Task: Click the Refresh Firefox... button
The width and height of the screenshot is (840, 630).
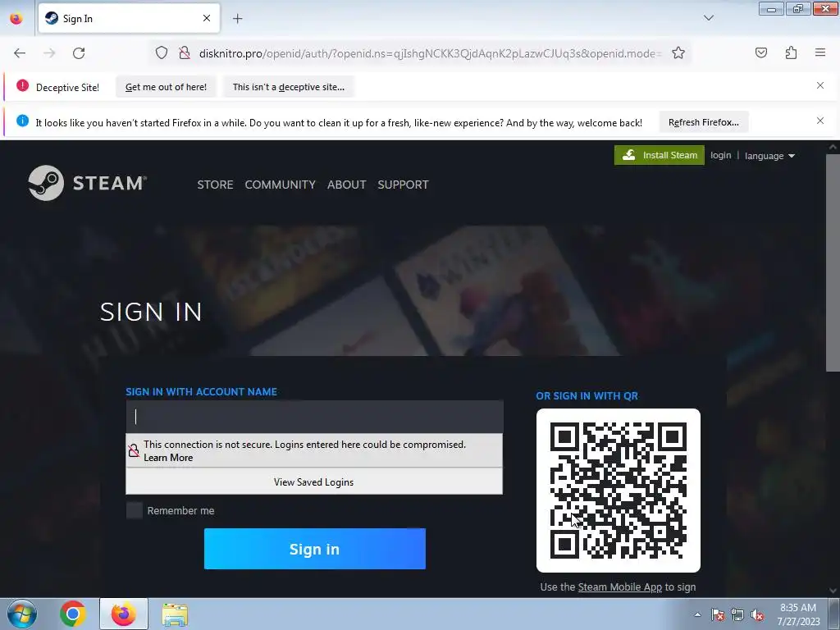Action: (703, 122)
